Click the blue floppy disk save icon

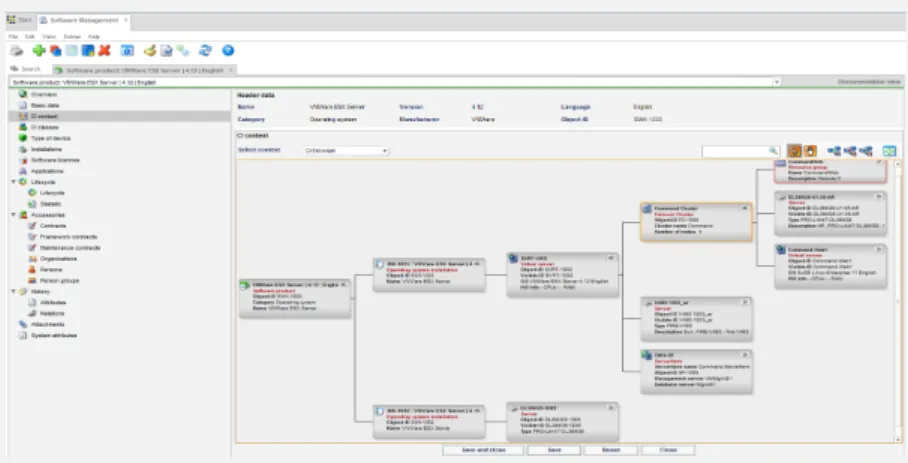[88, 51]
